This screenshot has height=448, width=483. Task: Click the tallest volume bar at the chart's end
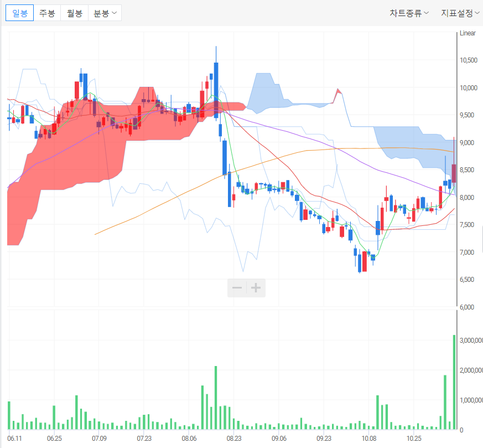click(x=454, y=382)
